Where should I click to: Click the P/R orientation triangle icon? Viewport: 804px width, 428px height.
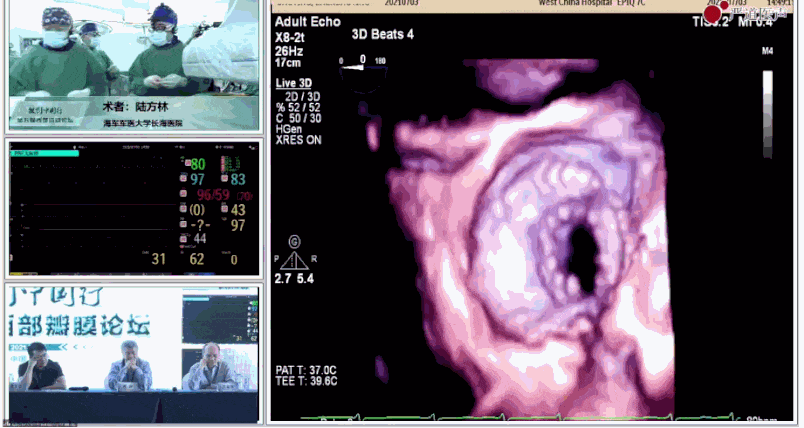click(294, 260)
